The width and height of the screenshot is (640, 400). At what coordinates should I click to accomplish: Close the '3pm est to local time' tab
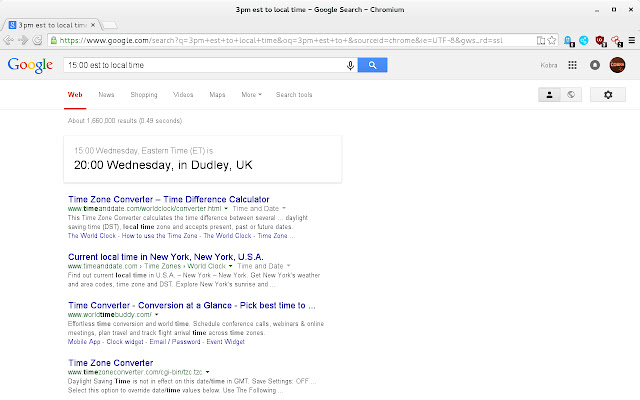pyautogui.click(x=93, y=25)
